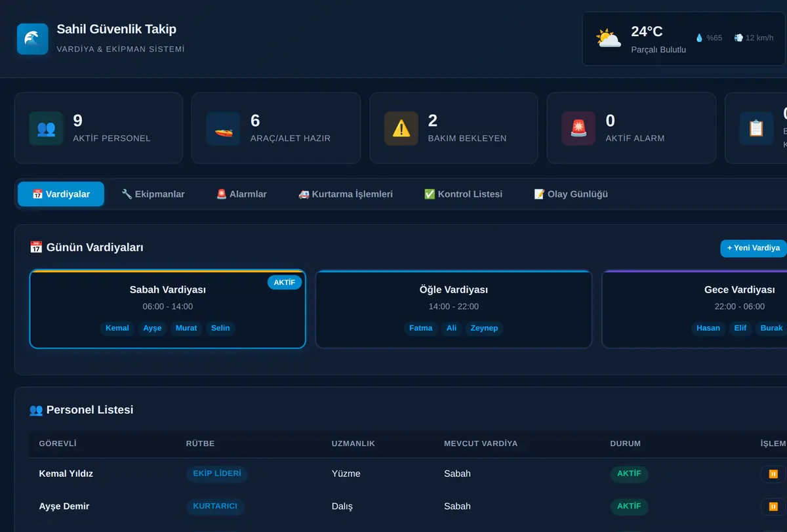This screenshot has width=787, height=532.
Task: Click the Murat chip in Sabah Vardiyası
Action: coord(186,328)
